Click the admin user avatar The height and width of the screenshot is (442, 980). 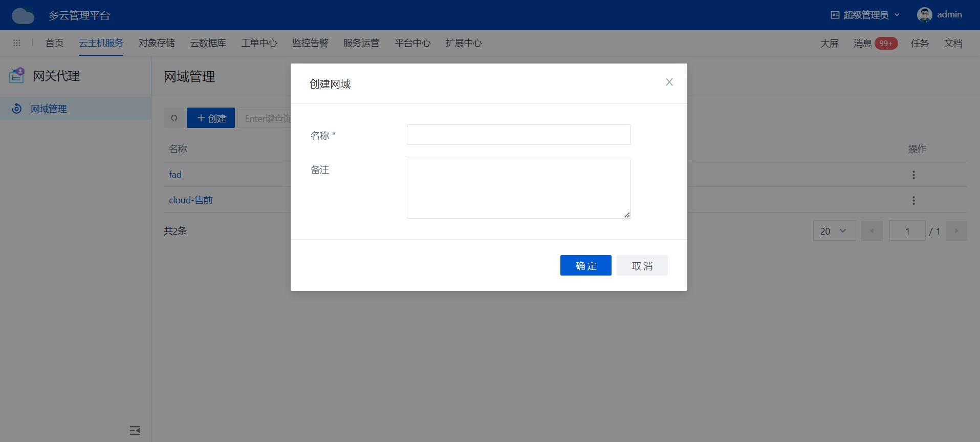point(924,15)
